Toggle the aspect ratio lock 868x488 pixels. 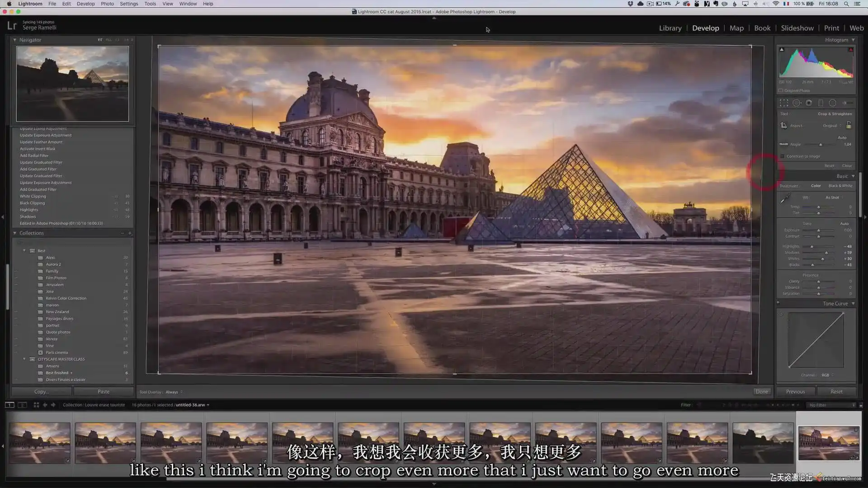tap(849, 125)
